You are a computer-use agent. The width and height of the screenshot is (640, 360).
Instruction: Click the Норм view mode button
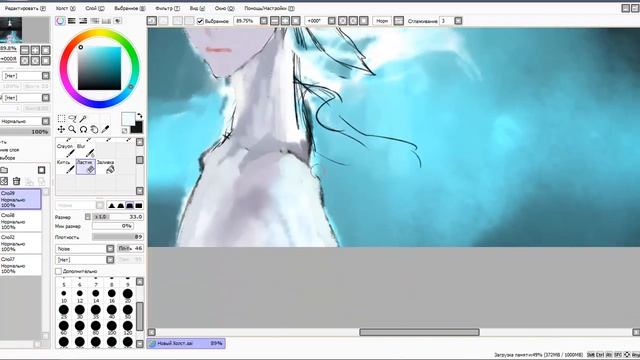coord(382,21)
